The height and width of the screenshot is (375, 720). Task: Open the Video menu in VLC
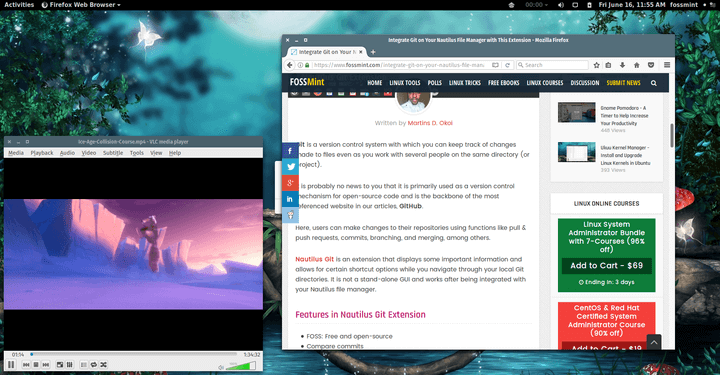(89, 153)
